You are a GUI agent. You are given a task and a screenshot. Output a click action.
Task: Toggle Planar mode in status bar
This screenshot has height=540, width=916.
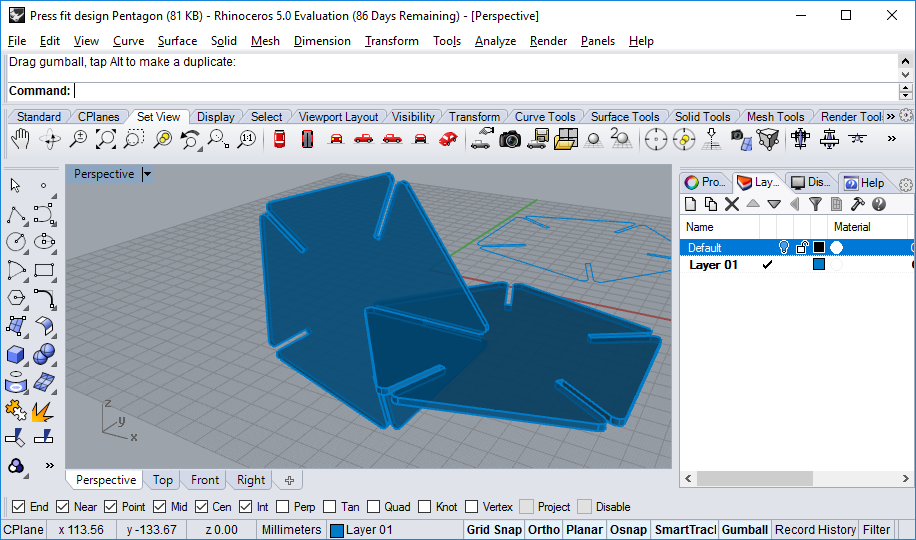coord(584,530)
